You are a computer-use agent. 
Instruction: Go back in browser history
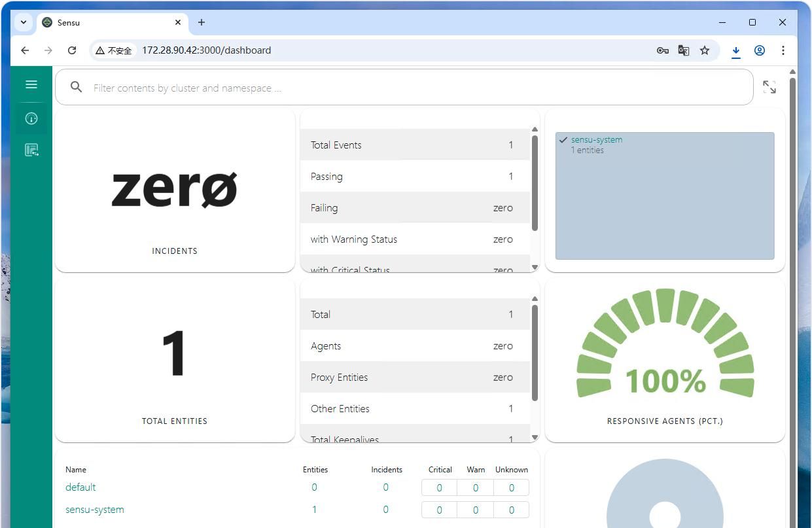click(25, 50)
